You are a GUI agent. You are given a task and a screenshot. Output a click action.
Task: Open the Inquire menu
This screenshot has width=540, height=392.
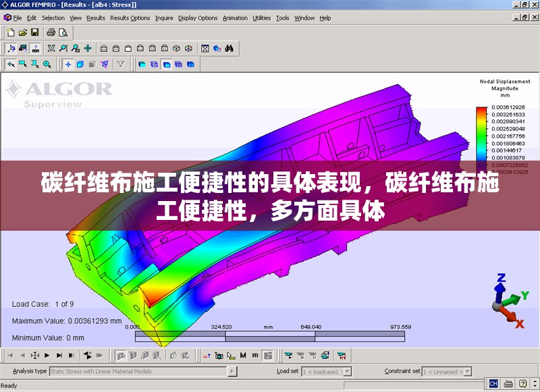(164, 18)
